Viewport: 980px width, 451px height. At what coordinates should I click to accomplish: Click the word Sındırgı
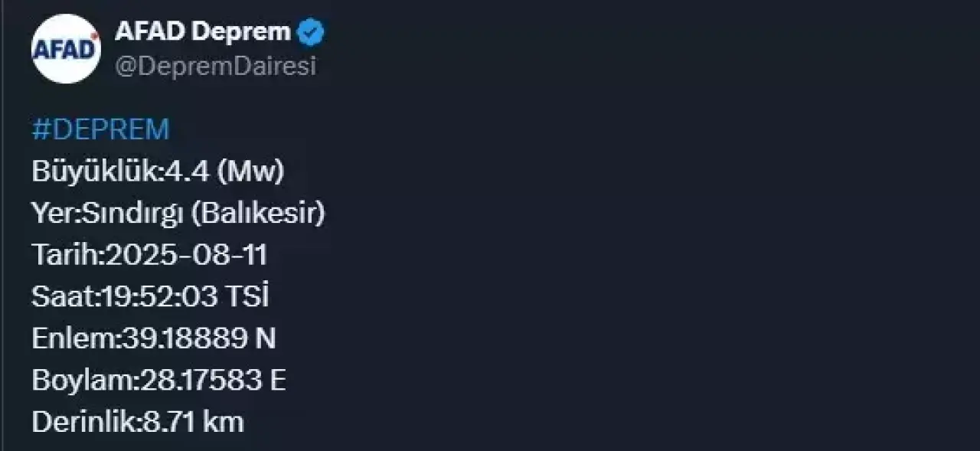[132, 214]
